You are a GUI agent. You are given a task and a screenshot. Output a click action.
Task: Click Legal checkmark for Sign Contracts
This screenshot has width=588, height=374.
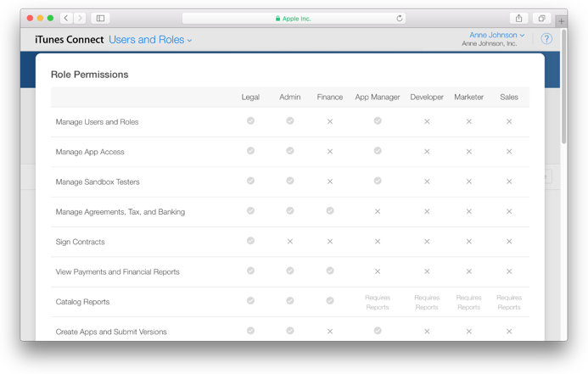click(250, 241)
